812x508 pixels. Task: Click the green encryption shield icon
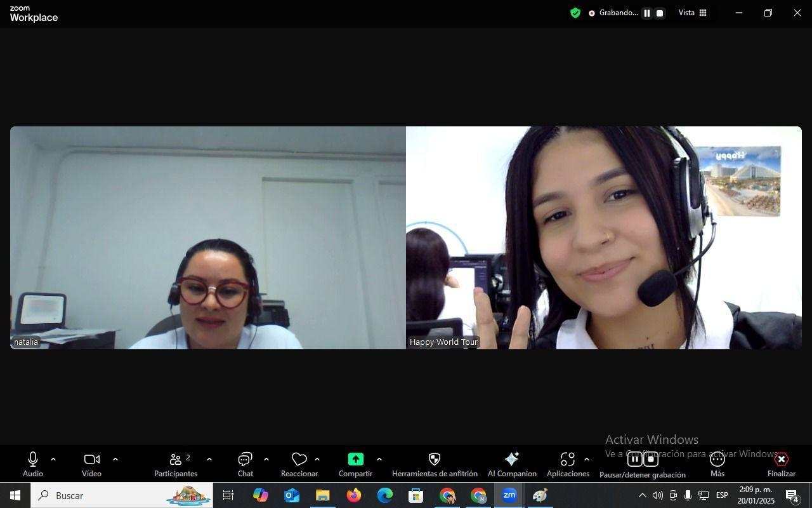(x=575, y=13)
